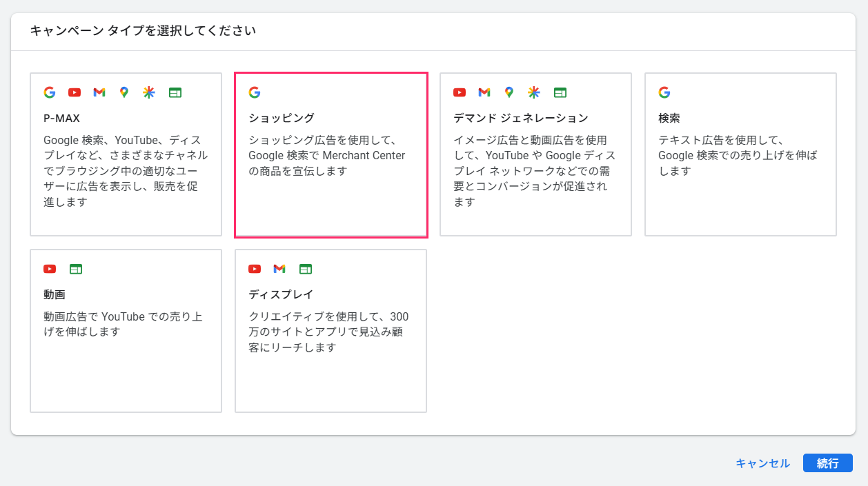Click the YouTube icon in the ディスプレイ card
Screen dimensions: 868x486
coord(255,269)
